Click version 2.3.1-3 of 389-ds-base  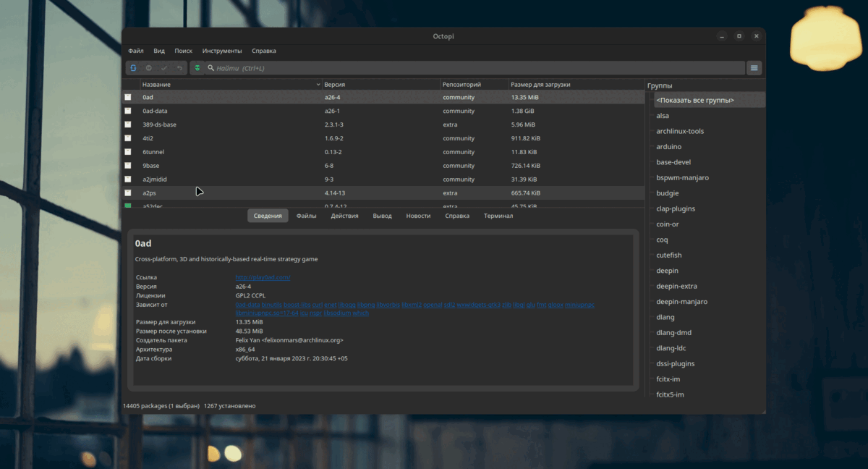pos(336,124)
